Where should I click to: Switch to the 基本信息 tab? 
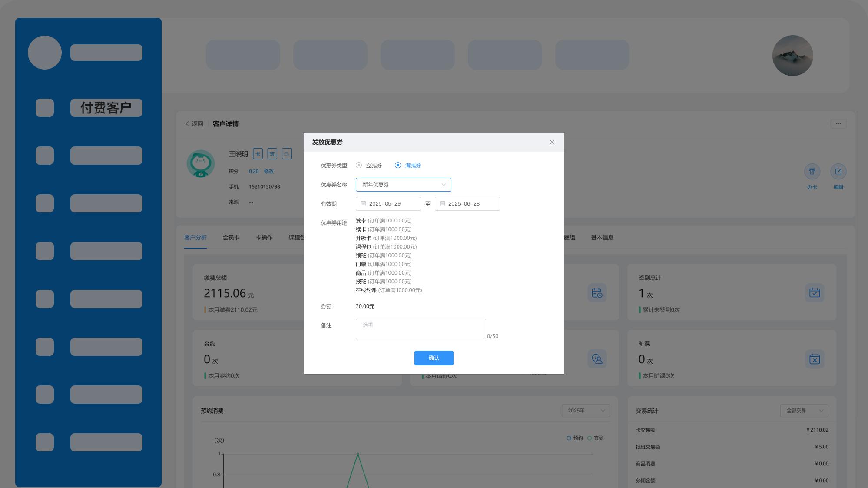tap(602, 238)
